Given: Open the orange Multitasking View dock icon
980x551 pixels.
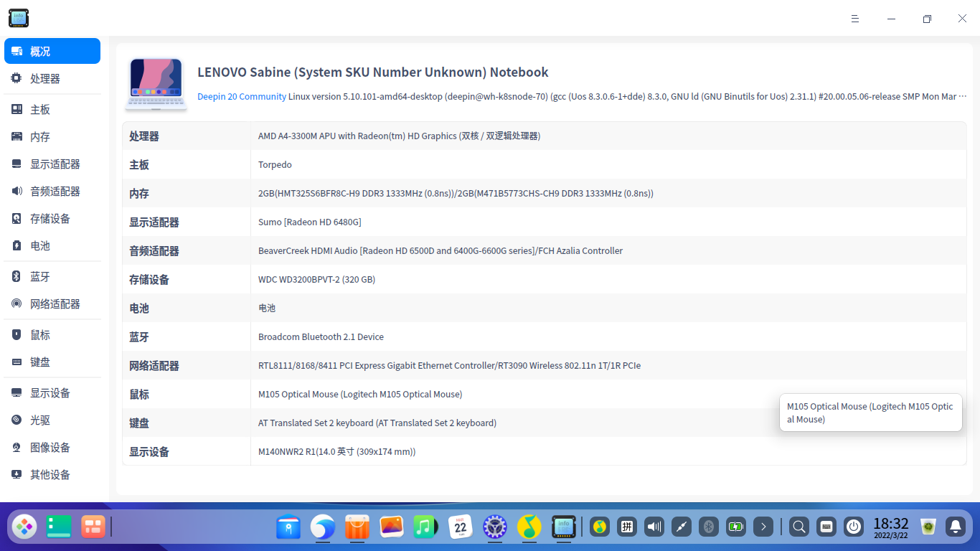Looking at the screenshot, I should pos(93,527).
